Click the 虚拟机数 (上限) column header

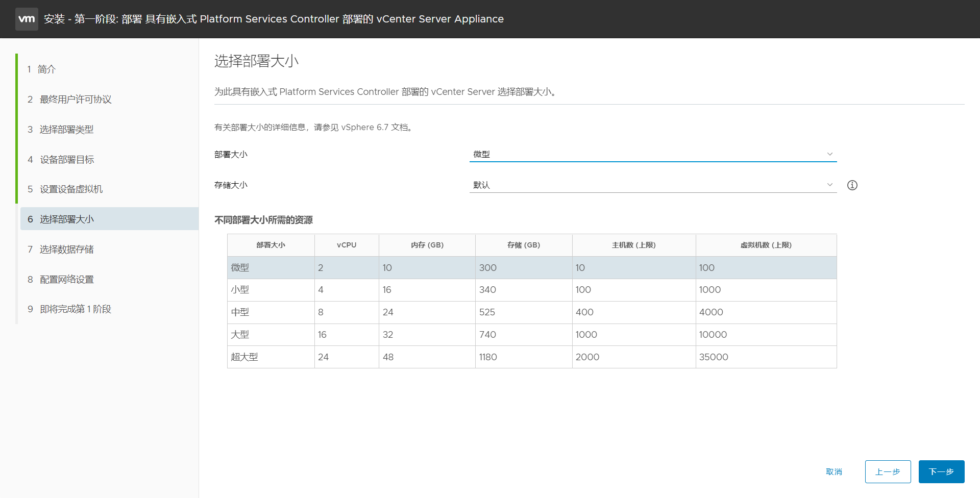pyautogui.click(x=766, y=245)
